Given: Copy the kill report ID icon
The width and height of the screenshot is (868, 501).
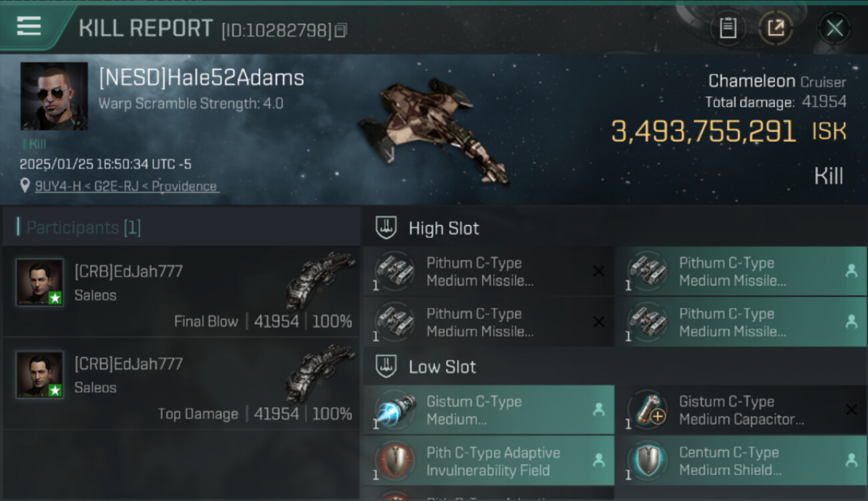Looking at the screenshot, I should point(341,30).
